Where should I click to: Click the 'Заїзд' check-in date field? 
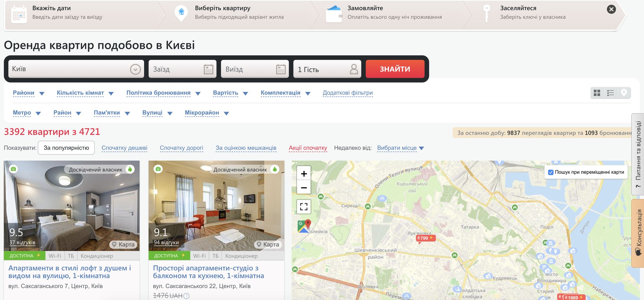pyautogui.click(x=182, y=69)
